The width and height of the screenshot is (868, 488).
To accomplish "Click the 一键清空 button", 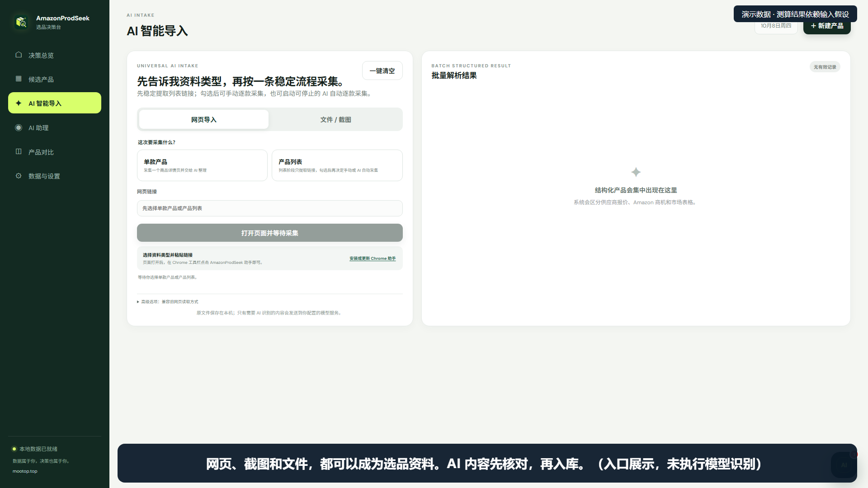I will 382,70.
